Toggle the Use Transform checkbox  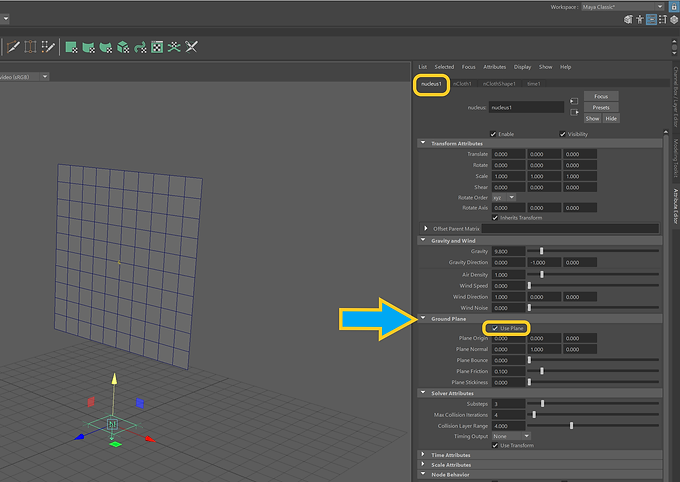coord(495,446)
